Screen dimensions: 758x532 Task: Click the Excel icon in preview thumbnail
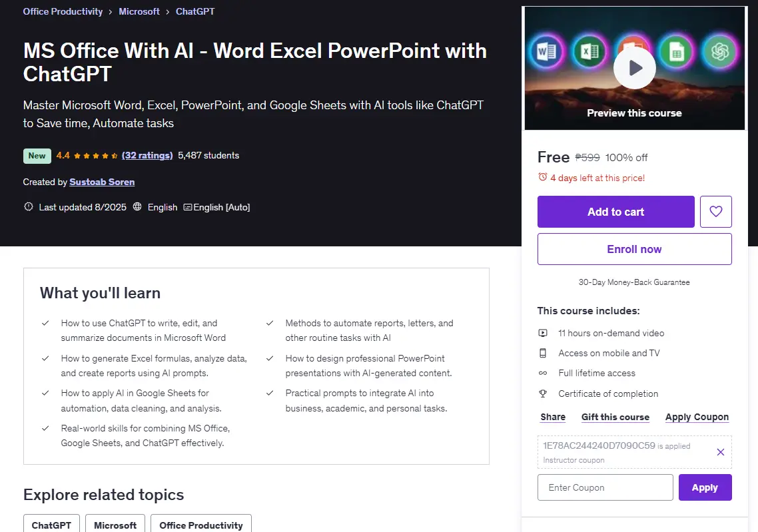pos(589,51)
